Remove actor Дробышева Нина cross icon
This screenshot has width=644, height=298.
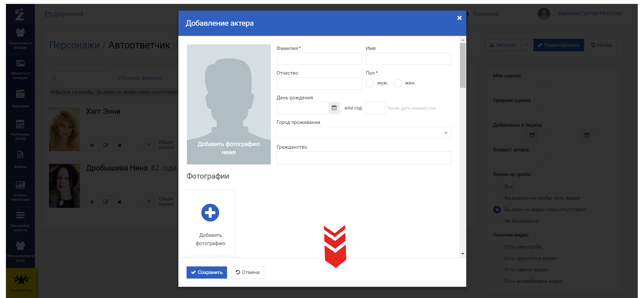click(x=119, y=202)
